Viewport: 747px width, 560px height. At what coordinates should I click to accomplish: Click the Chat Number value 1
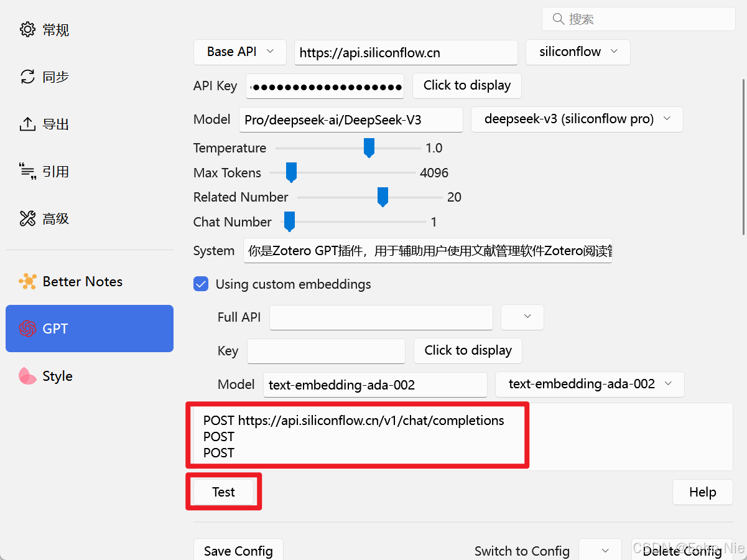pyautogui.click(x=434, y=222)
